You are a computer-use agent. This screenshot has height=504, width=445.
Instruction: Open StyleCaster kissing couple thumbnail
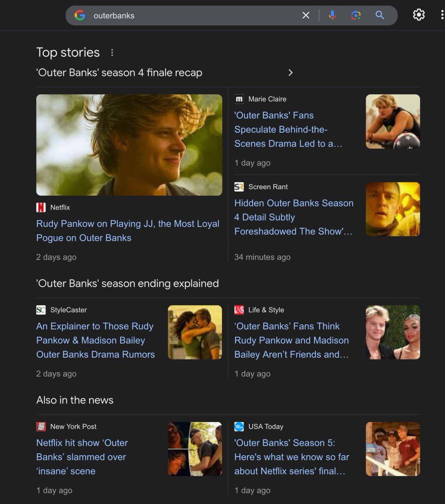tap(195, 332)
